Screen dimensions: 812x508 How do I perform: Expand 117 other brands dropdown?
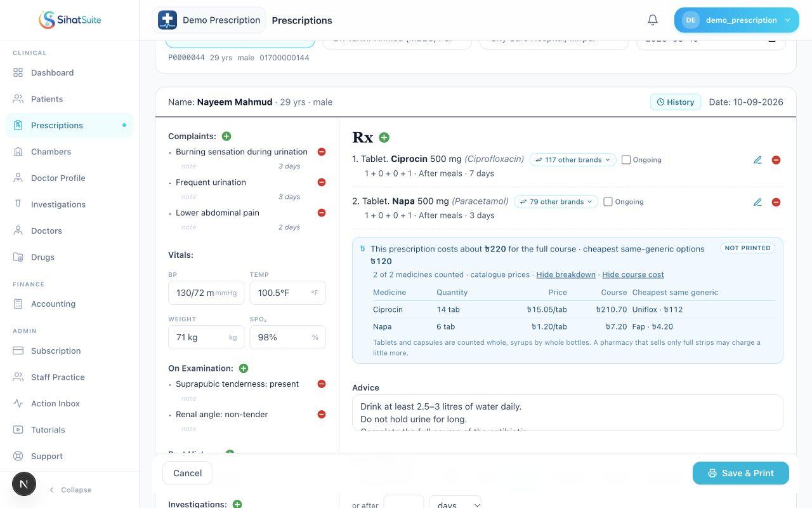pyautogui.click(x=573, y=160)
